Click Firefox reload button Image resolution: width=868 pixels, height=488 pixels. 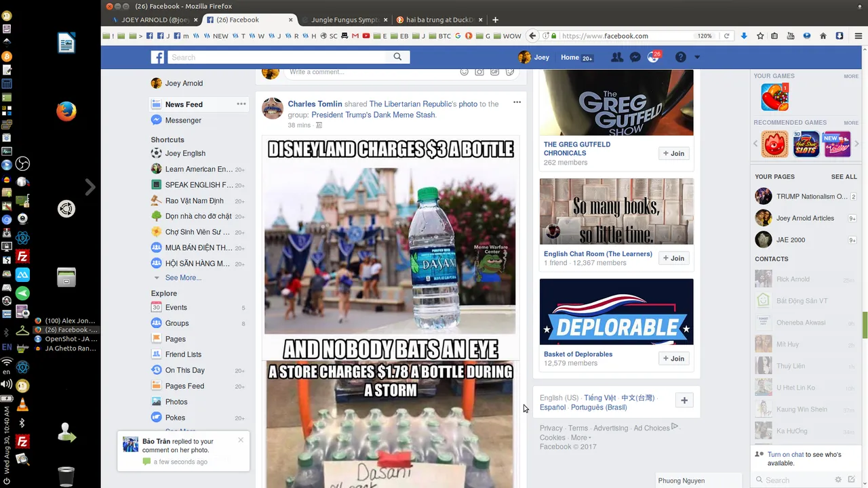click(726, 36)
